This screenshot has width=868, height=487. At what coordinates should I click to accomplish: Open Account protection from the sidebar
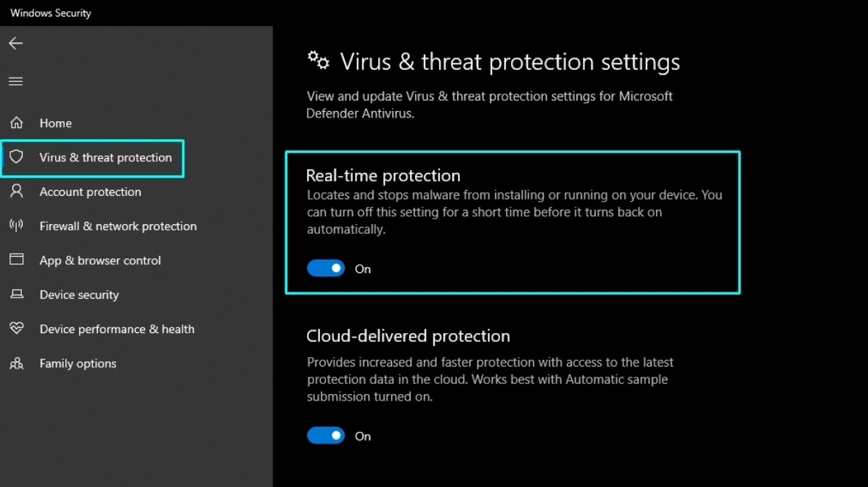[x=90, y=192]
